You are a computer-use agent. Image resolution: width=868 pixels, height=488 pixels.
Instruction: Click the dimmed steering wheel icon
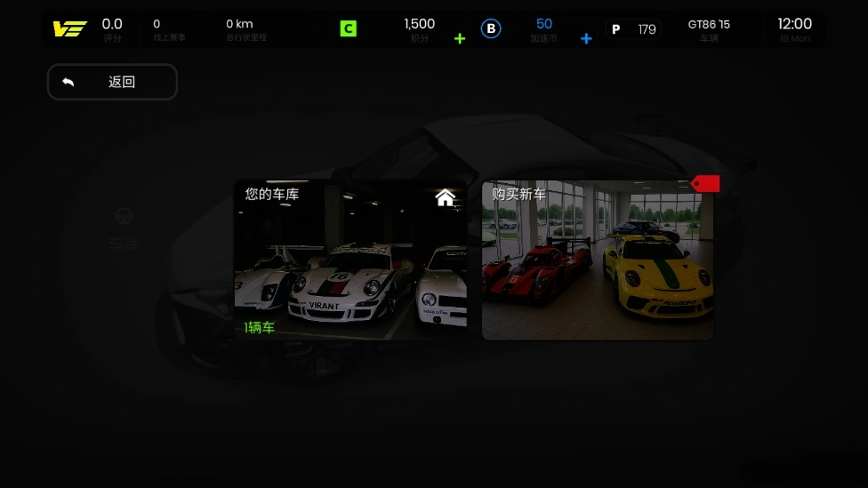[x=125, y=216]
